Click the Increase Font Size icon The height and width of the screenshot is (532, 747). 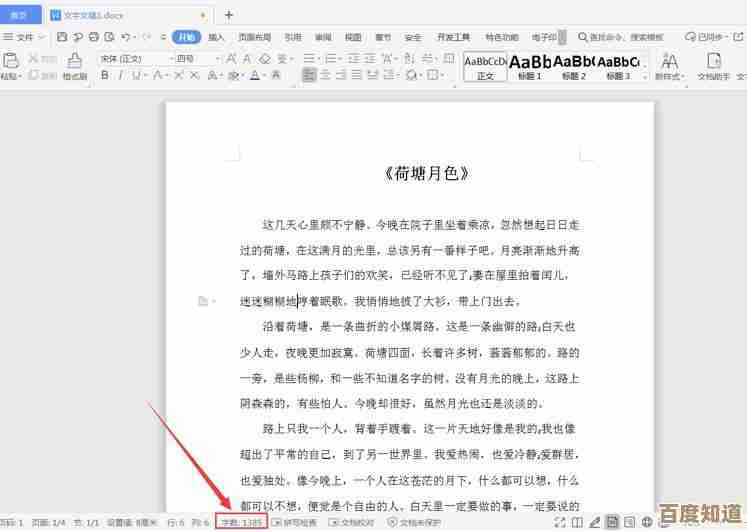point(232,59)
